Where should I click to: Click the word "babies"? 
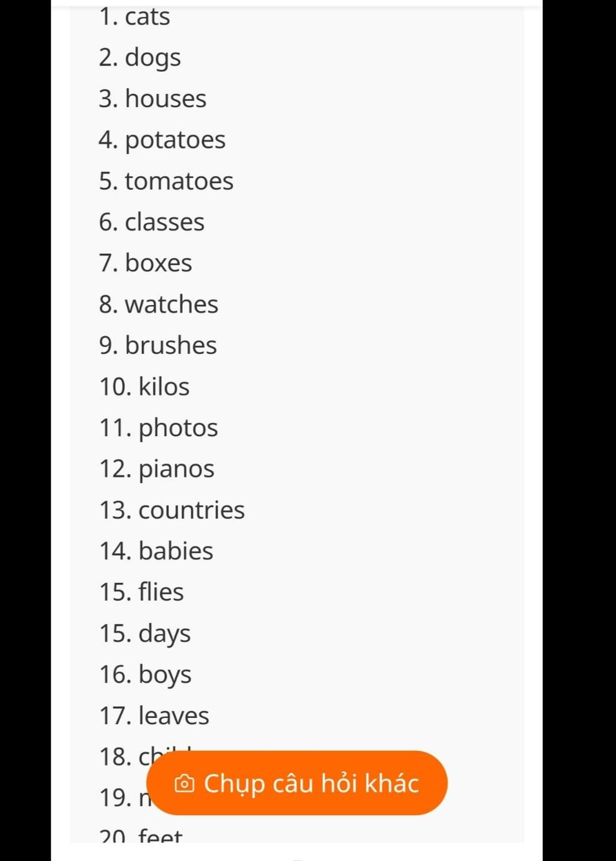176,551
